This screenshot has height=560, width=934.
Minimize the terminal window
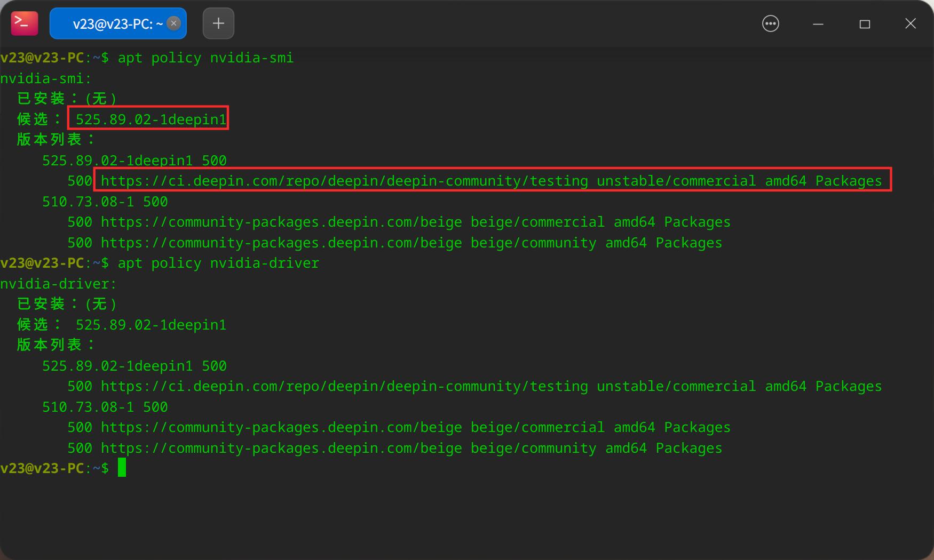coord(818,23)
